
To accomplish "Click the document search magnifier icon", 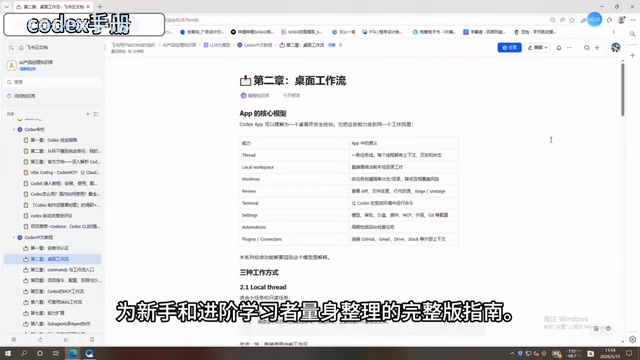I will (587, 47).
